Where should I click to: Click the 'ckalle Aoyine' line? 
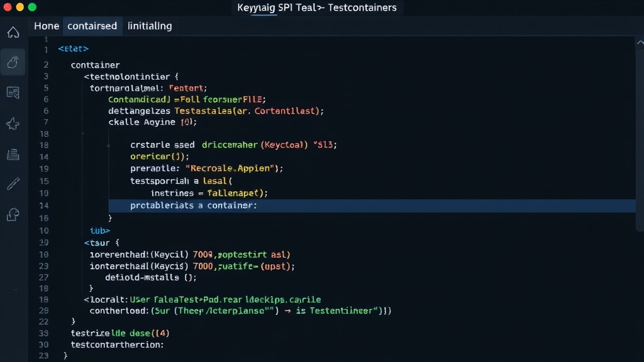(x=152, y=122)
